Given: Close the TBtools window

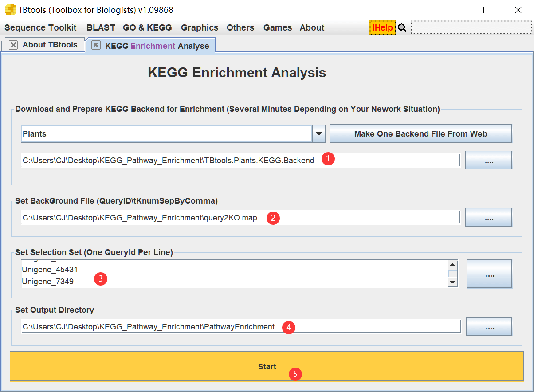Looking at the screenshot, I should (x=518, y=10).
